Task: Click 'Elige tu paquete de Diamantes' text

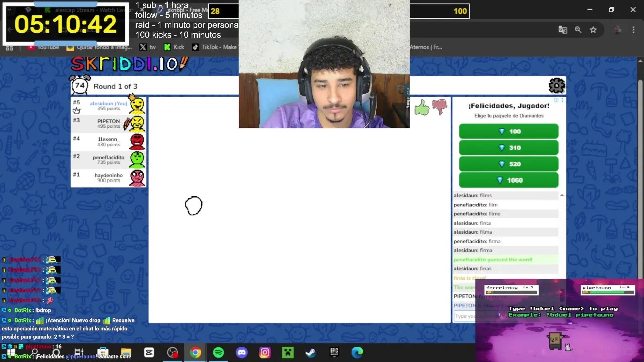Action: (x=509, y=116)
